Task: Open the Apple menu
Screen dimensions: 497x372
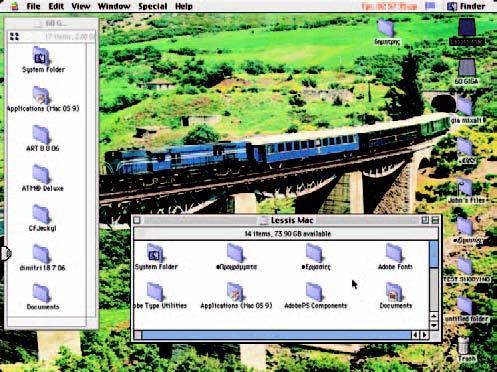Action: (14, 6)
